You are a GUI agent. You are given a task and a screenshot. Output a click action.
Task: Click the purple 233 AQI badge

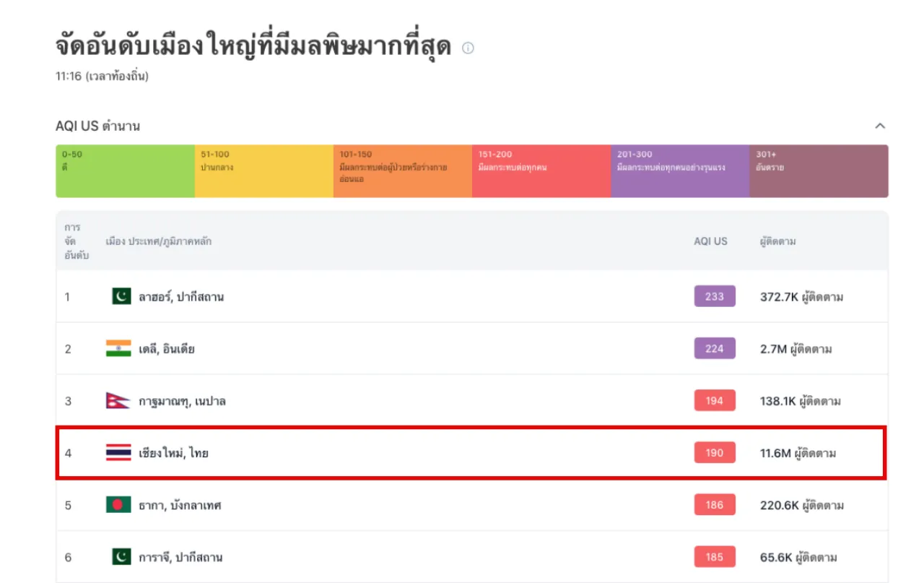pyautogui.click(x=714, y=296)
